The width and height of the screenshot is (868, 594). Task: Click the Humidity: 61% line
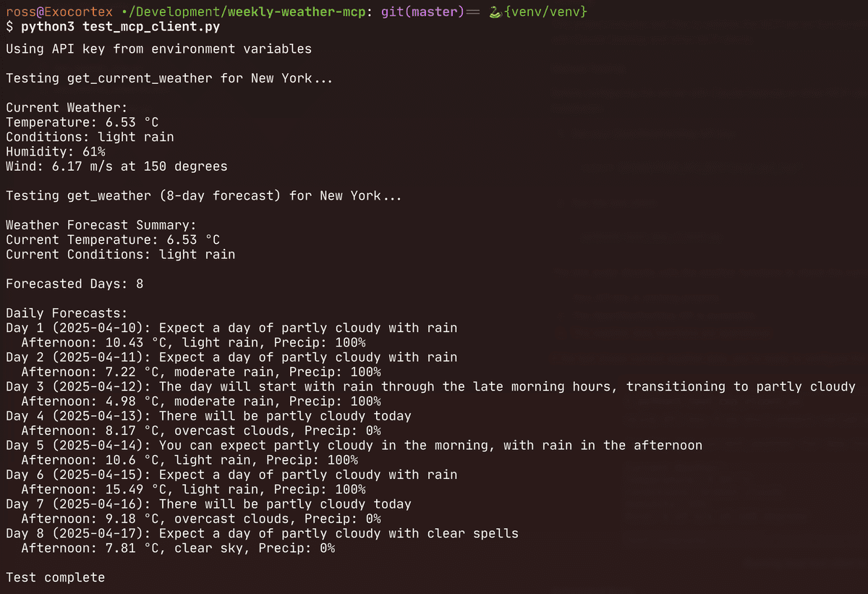(56, 152)
